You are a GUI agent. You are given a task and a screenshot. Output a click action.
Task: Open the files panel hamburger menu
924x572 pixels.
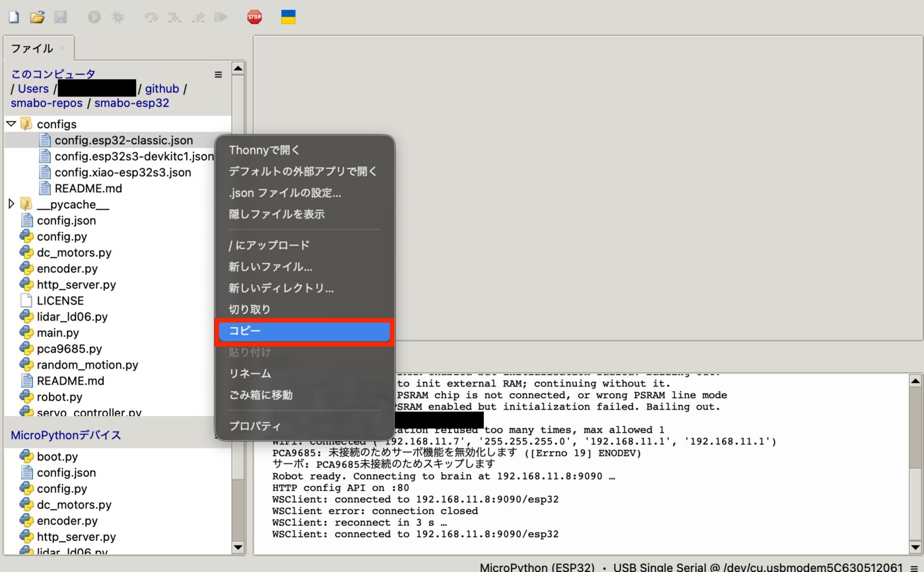[218, 75]
